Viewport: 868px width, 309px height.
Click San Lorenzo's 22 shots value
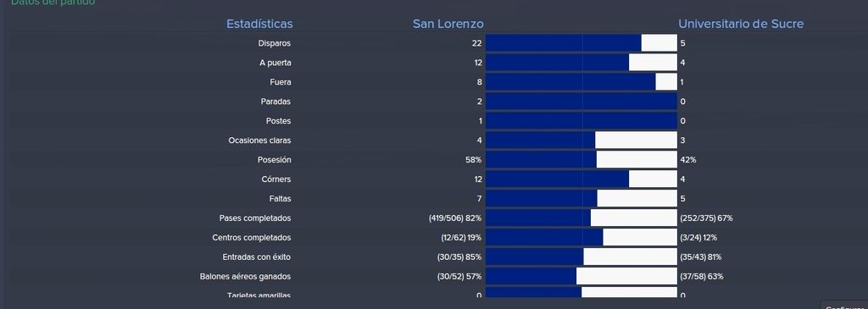476,43
